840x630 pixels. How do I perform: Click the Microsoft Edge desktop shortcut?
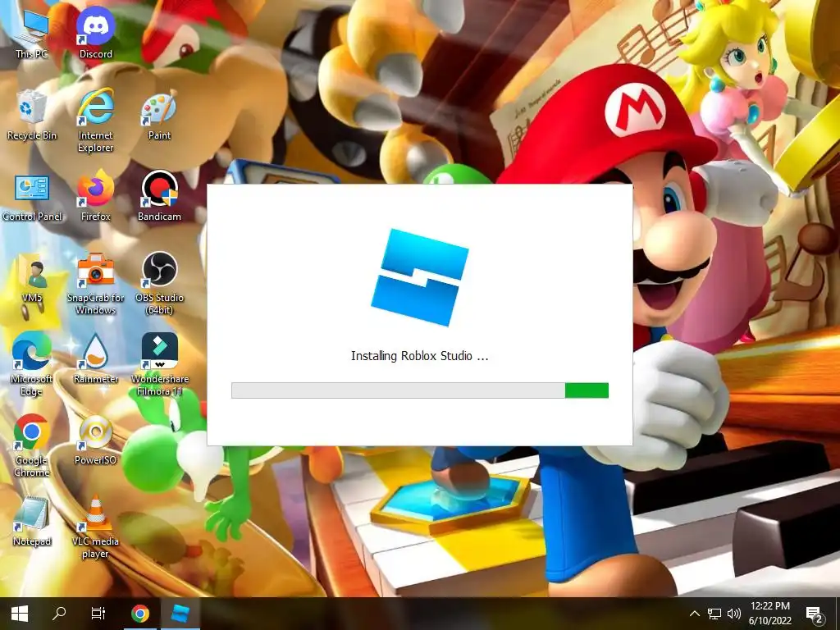click(x=31, y=365)
